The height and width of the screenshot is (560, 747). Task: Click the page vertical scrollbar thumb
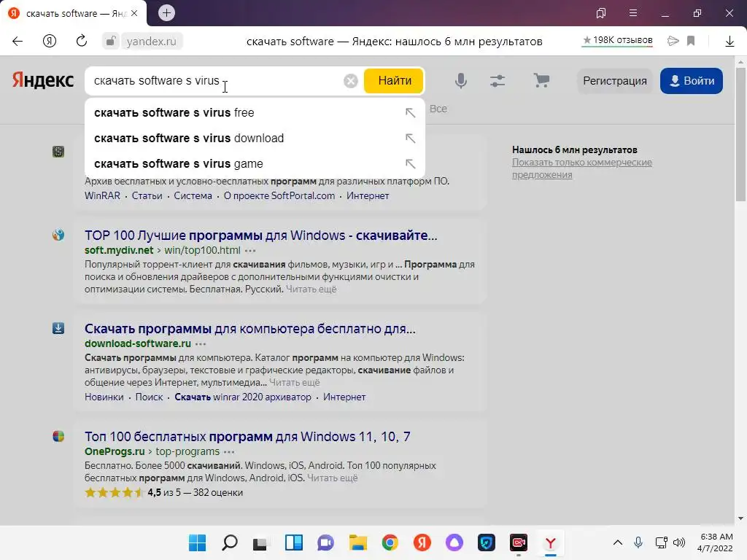coord(740,134)
